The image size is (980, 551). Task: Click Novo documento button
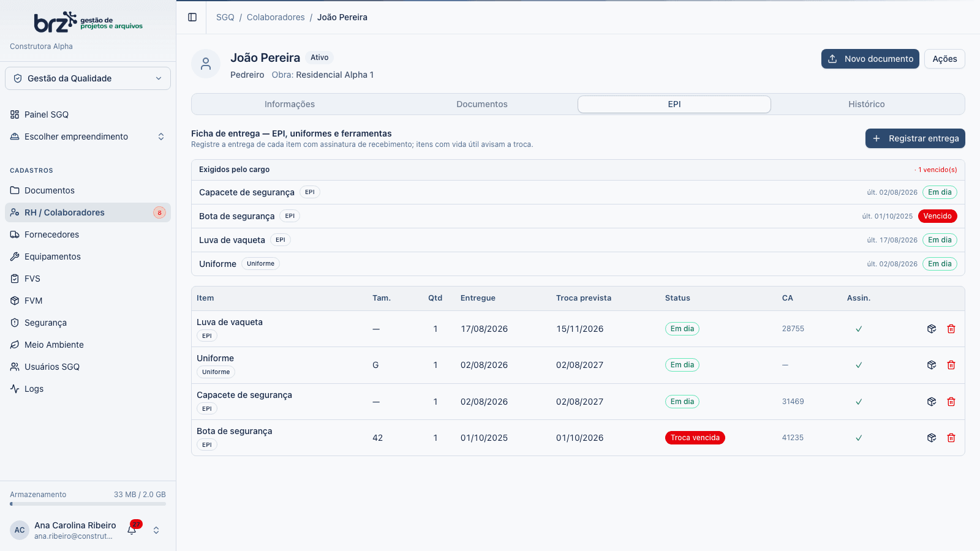pos(870,59)
